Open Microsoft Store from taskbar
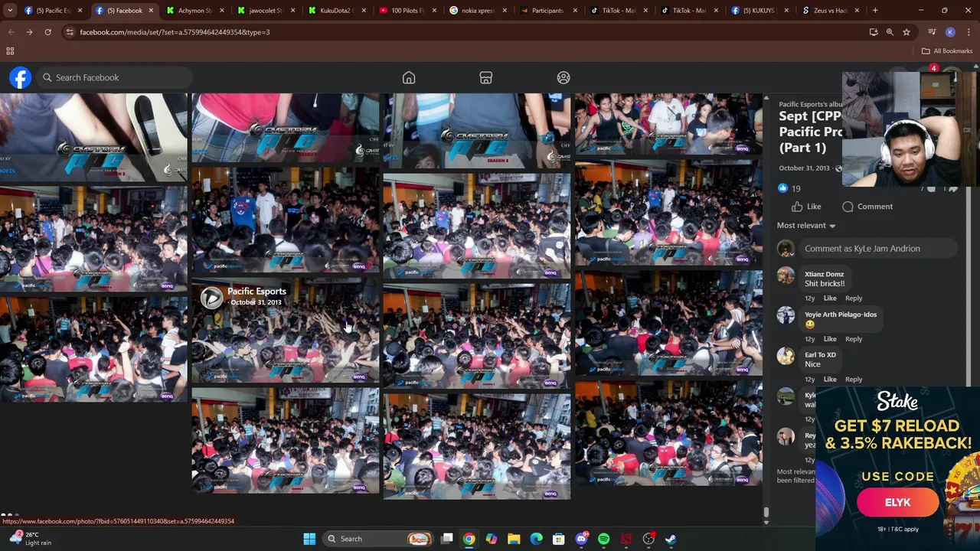Viewport: 980px width, 551px height. (559, 539)
